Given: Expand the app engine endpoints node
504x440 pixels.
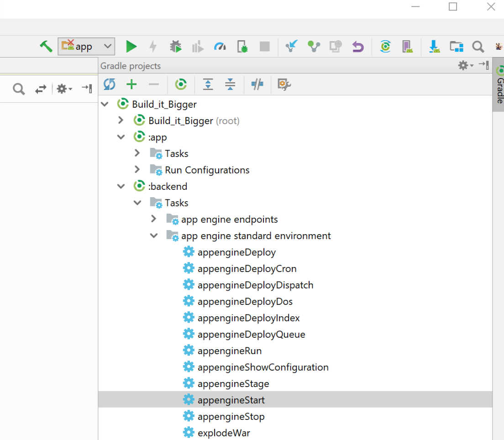Looking at the screenshot, I should pyautogui.click(x=153, y=219).
